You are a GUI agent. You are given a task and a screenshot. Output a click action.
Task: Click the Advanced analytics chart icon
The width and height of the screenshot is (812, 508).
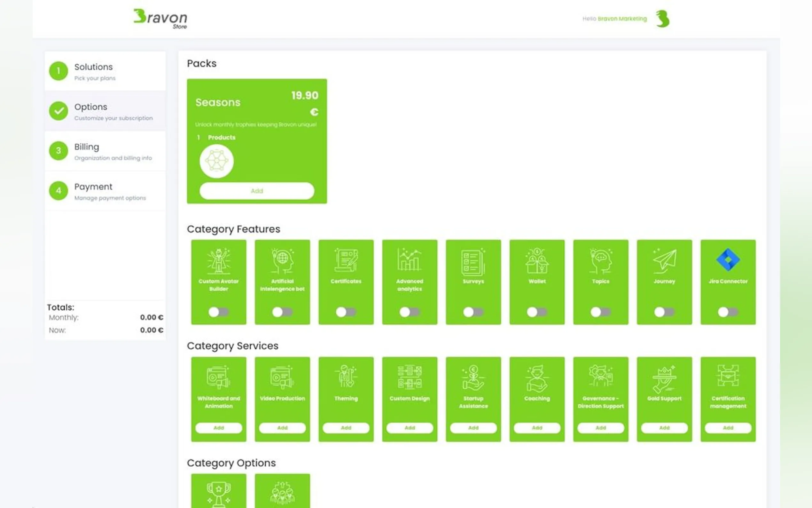(x=410, y=260)
